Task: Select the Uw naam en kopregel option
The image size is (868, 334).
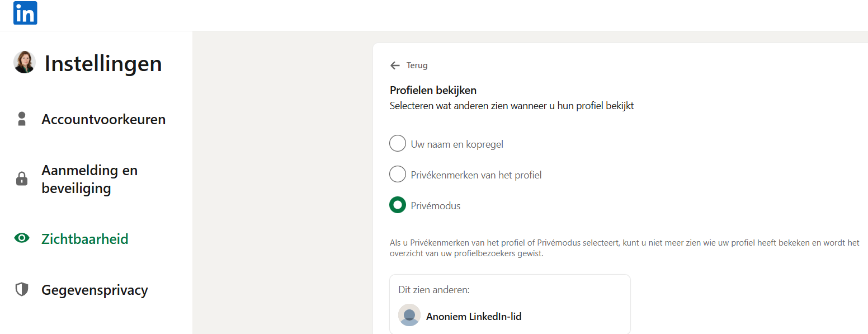Action: pyautogui.click(x=397, y=143)
